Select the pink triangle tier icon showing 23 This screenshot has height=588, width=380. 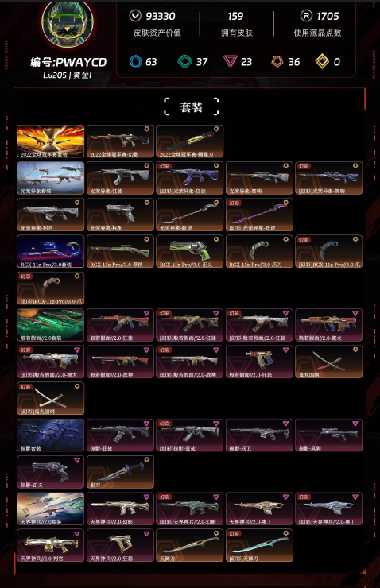[230, 61]
